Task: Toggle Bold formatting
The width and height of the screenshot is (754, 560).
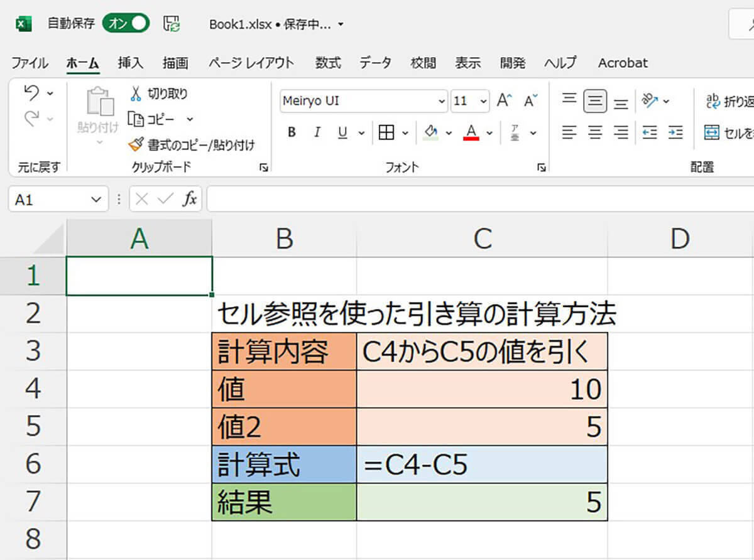Action: pyautogui.click(x=292, y=132)
